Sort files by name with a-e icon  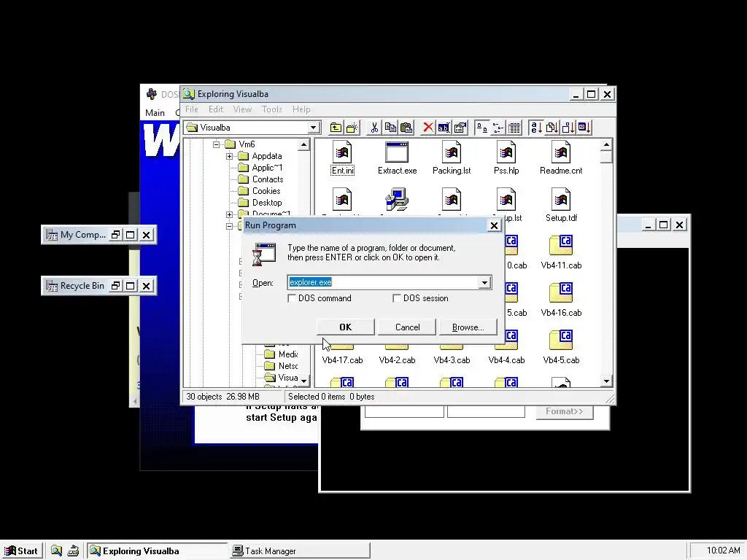tap(536, 128)
